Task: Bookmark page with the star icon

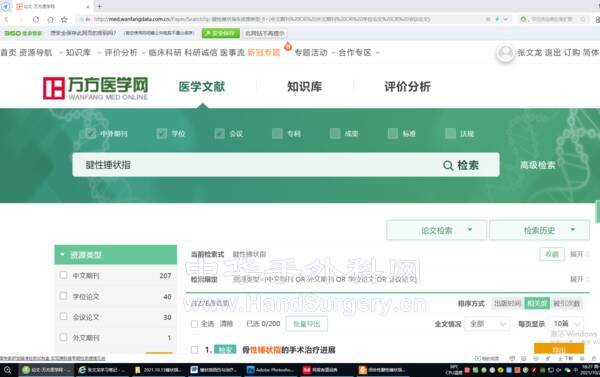Action: coord(64,19)
